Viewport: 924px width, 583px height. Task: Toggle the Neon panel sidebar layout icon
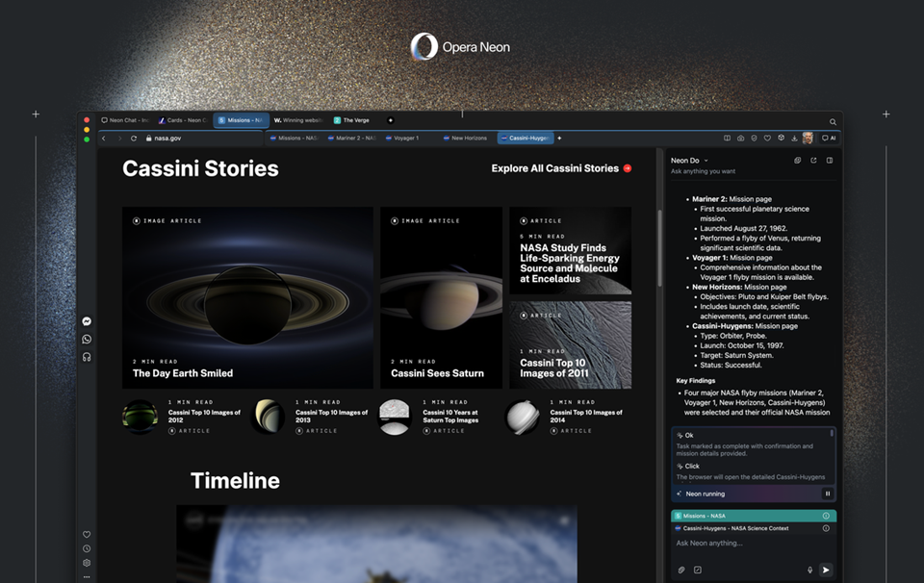830,161
